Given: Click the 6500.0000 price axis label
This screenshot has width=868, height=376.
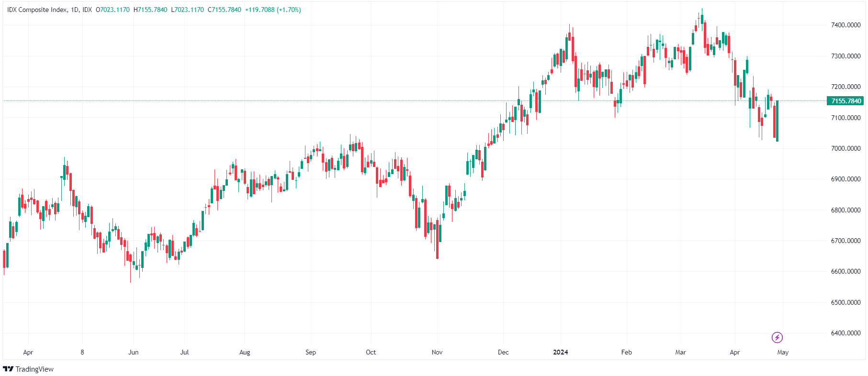Looking at the screenshot, I should click(x=846, y=302).
